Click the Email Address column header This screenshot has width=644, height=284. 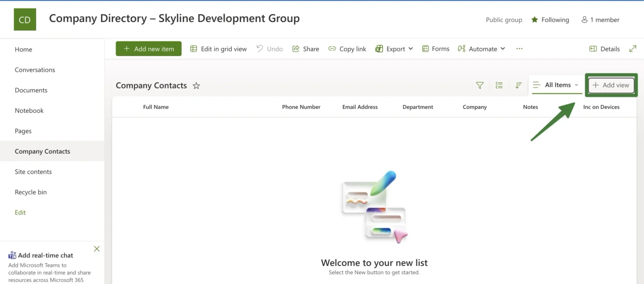pyautogui.click(x=360, y=107)
